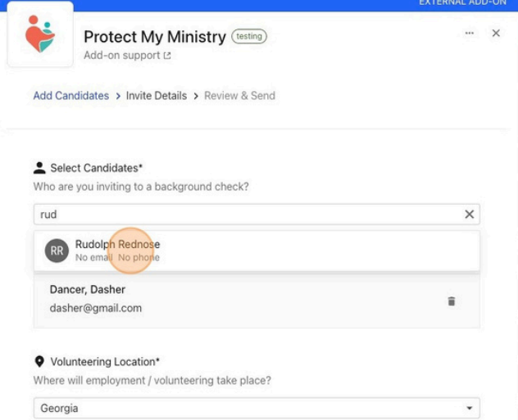The image size is (518, 420).
Task: Click the dropdown arrow in the Georgia field
Action: tap(469, 408)
